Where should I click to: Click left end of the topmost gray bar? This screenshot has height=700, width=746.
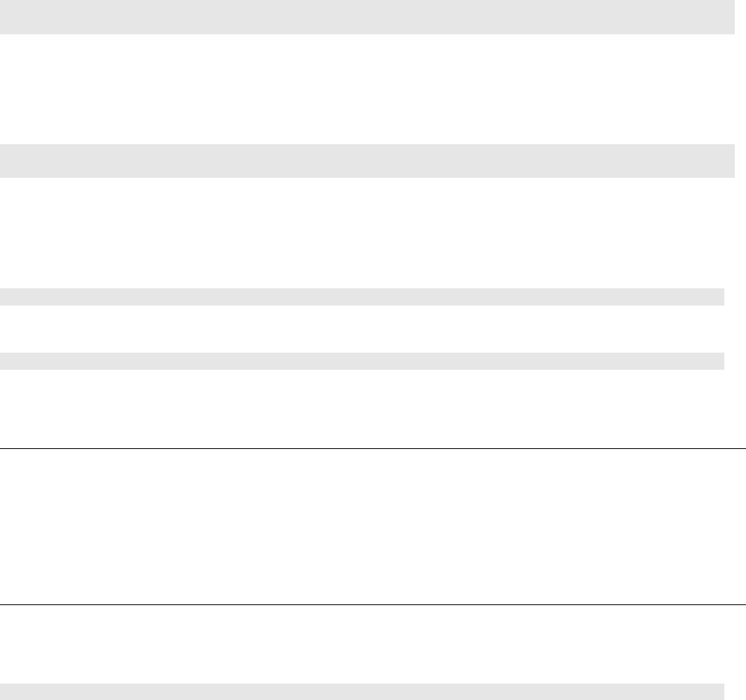point(6,16)
